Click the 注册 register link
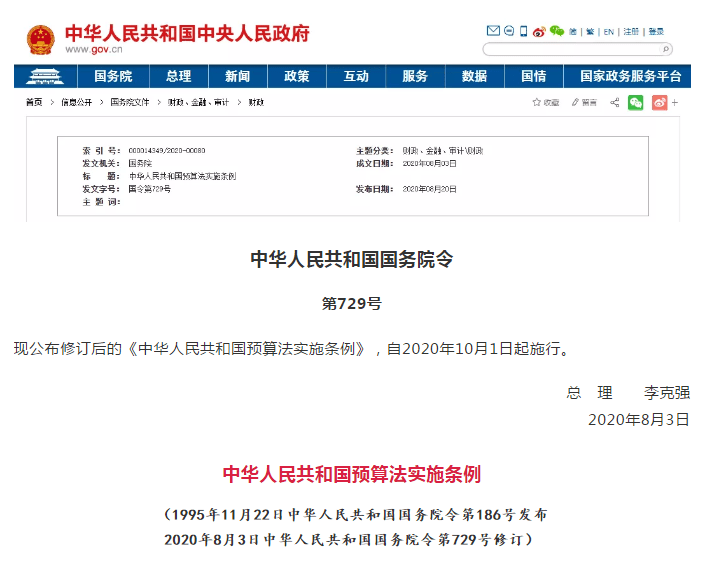The image size is (708, 567). [631, 32]
